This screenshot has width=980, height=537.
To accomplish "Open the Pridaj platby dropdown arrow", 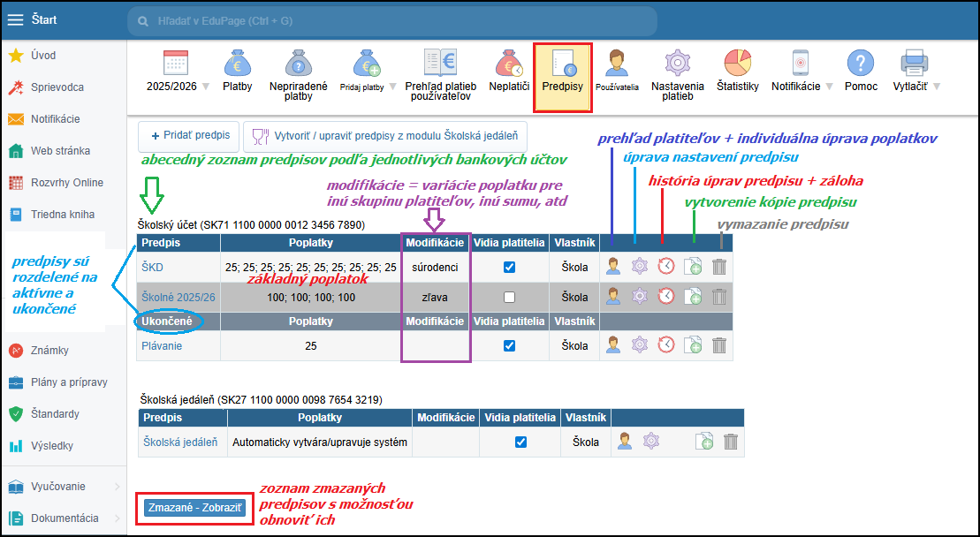I will tap(391, 87).
